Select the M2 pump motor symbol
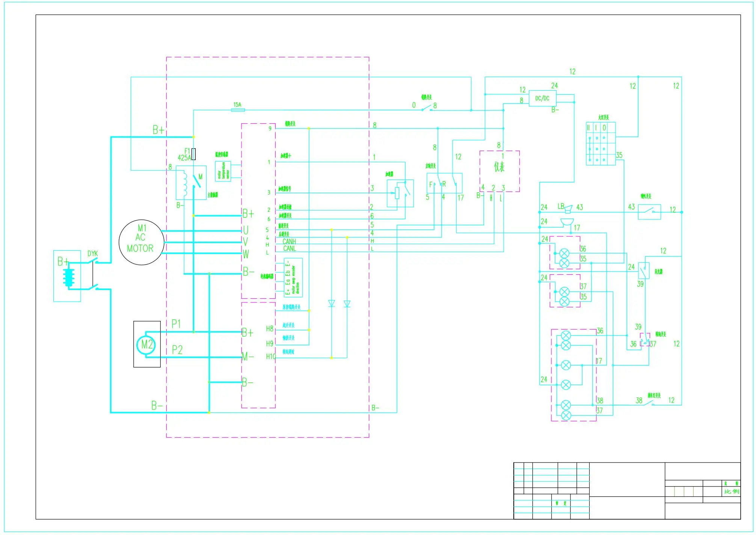 pos(147,344)
